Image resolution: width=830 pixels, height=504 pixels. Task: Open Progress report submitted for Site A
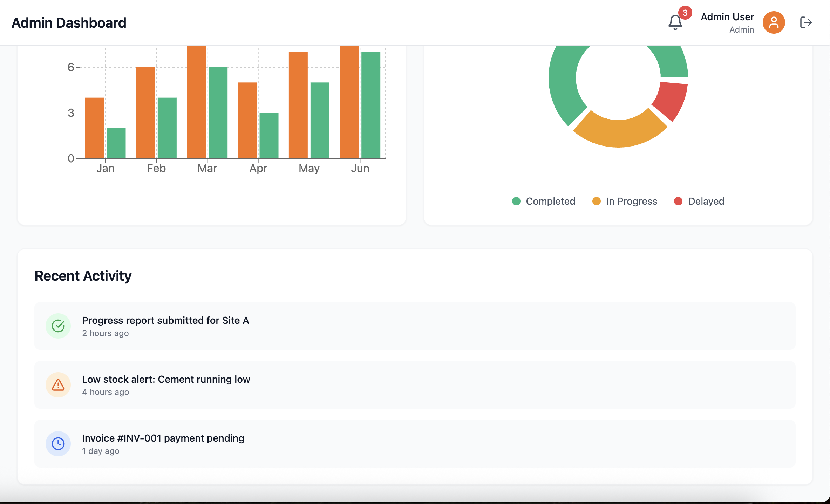coord(165,320)
